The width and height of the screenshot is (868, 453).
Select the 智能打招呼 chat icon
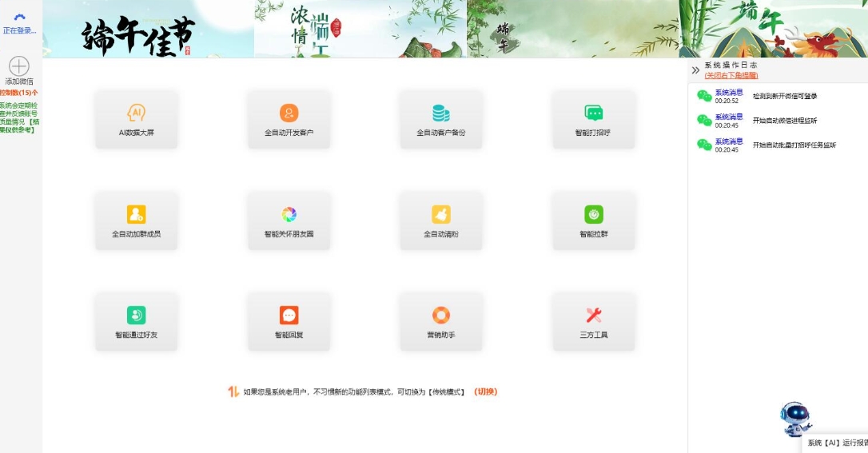tap(593, 119)
